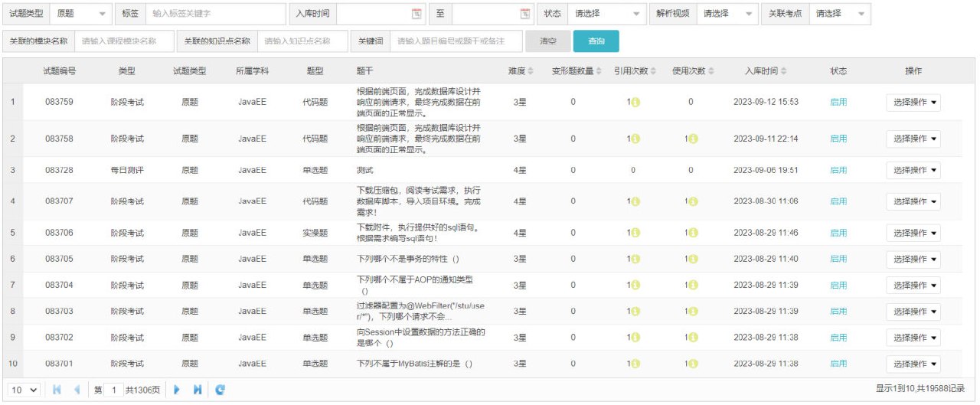Screen dimensions: 980x405
Task: Sort table by 难度 column
Action: (x=521, y=70)
